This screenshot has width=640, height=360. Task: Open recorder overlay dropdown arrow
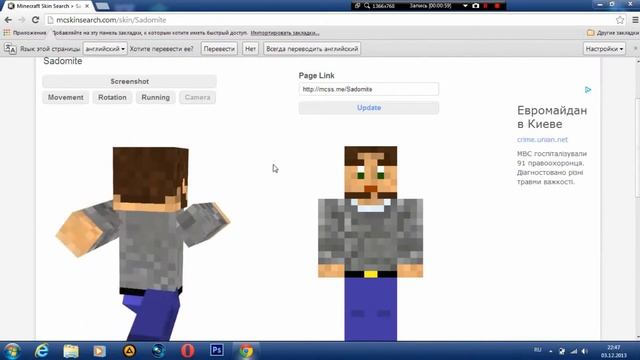point(465,6)
